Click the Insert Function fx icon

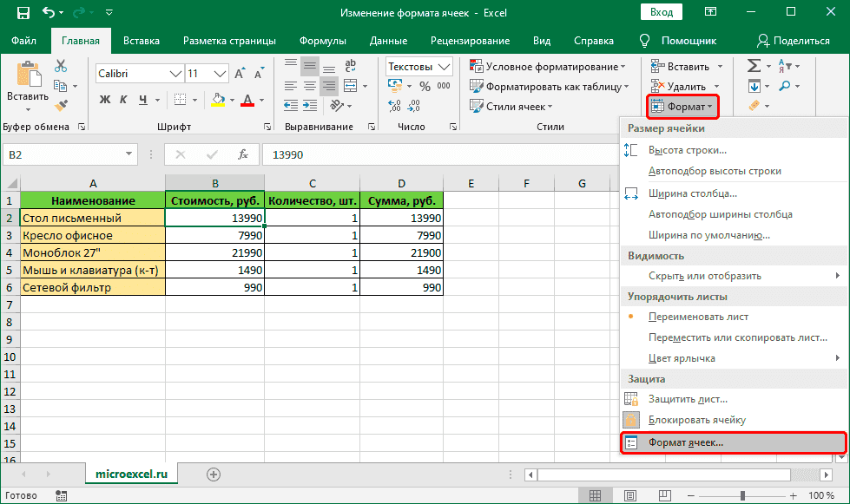coord(245,154)
